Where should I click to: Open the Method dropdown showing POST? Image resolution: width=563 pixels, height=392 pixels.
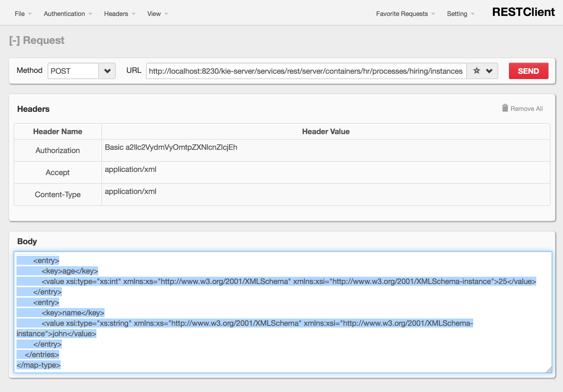(x=107, y=71)
